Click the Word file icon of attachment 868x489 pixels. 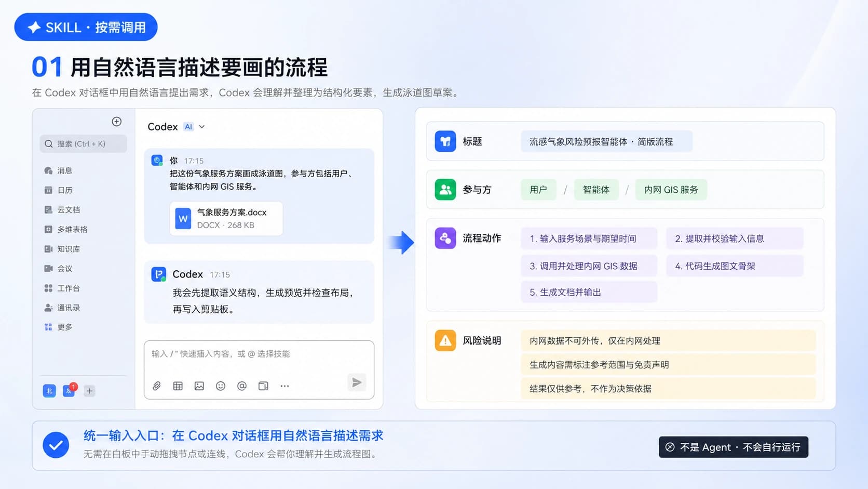[183, 219]
